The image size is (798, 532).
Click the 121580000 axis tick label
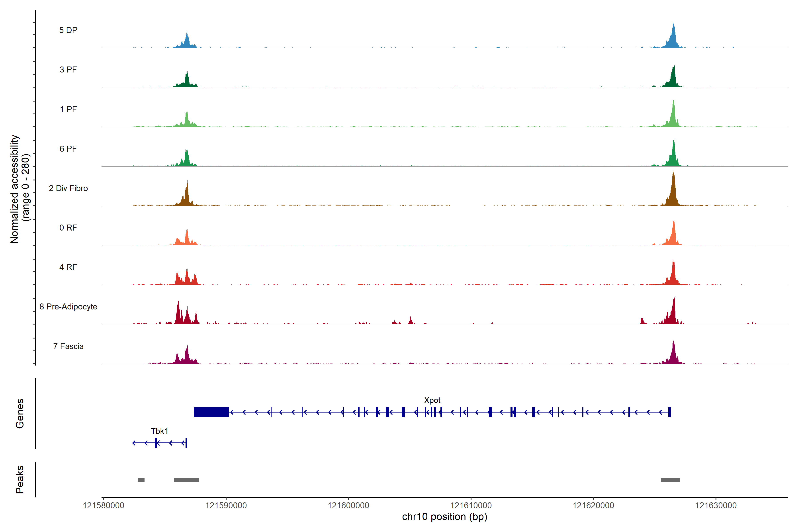(104, 506)
